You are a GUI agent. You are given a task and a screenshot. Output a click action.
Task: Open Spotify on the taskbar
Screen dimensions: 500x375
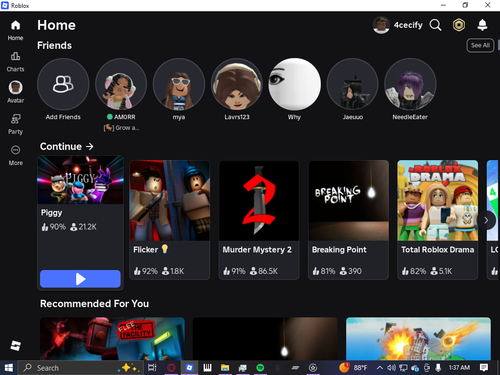260,368
